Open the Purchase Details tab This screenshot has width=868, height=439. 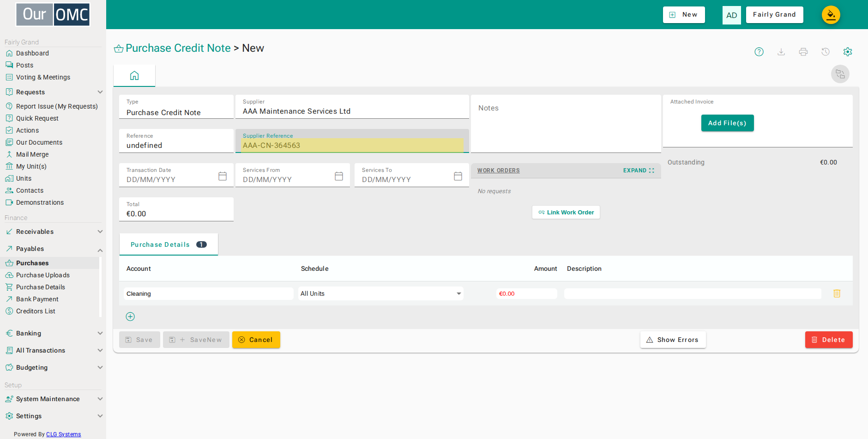(x=169, y=244)
